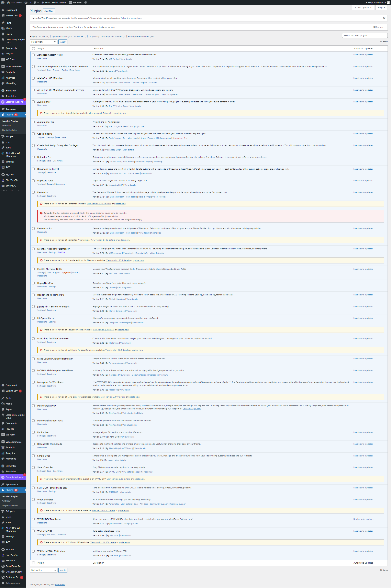Viewport: 391px width, 588px height.
Task: Click the updates icon in admin bar
Action: click(x=26, y=2)
